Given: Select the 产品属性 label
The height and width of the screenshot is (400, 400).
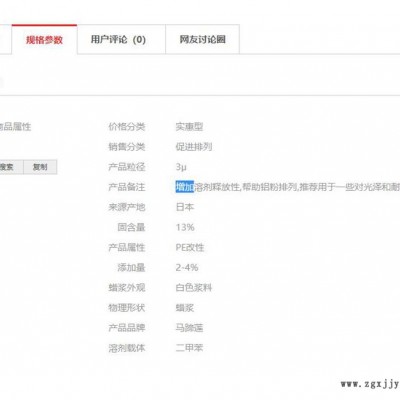Looking at the screenshot, I should tap(127, 247).
